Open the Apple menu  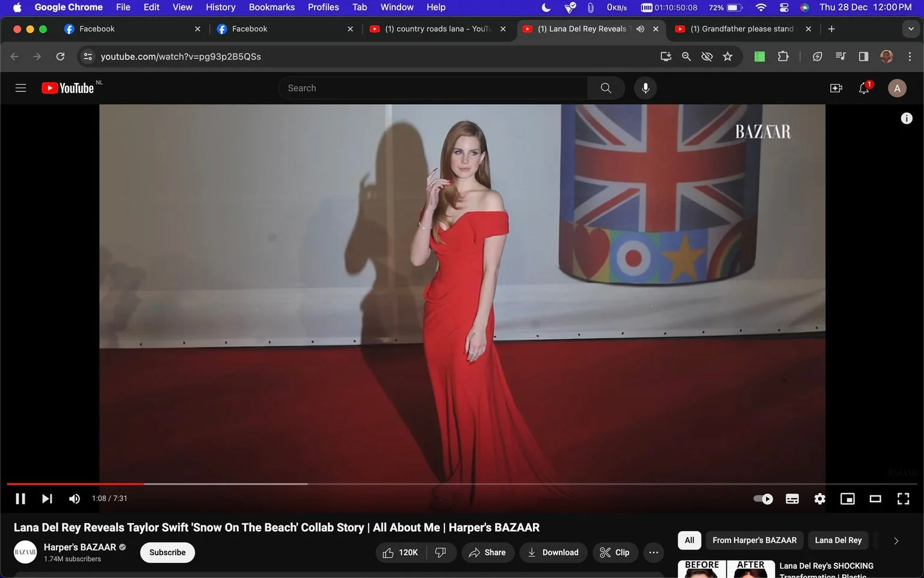(17, 7)
